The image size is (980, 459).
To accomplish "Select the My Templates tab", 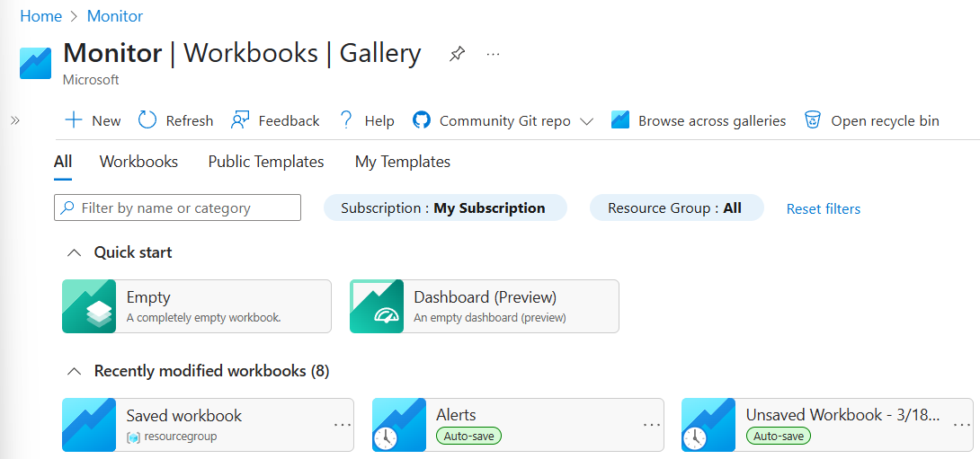I will (x=402, y=162).
